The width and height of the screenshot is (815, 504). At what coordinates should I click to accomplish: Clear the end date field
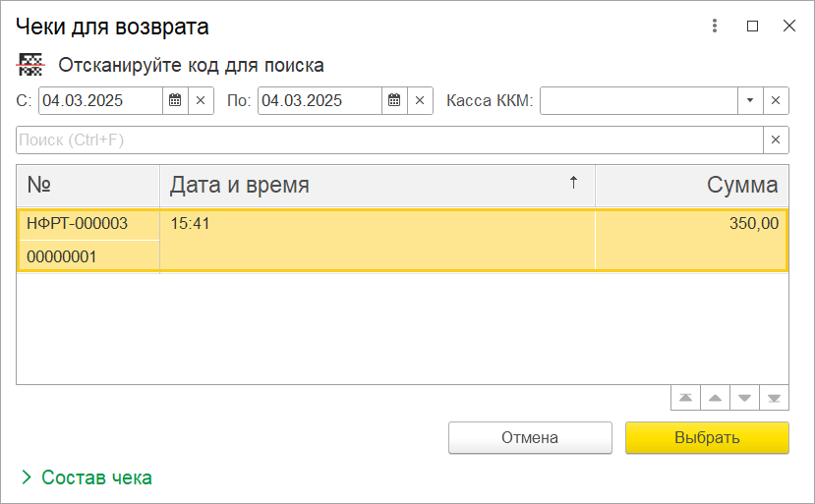(x=421, y=100)
